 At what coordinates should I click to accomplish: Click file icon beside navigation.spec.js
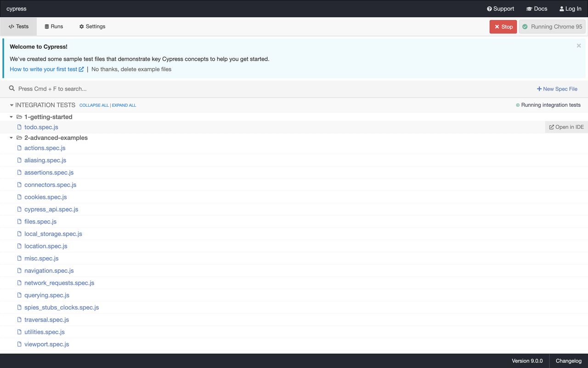point(19,270)
